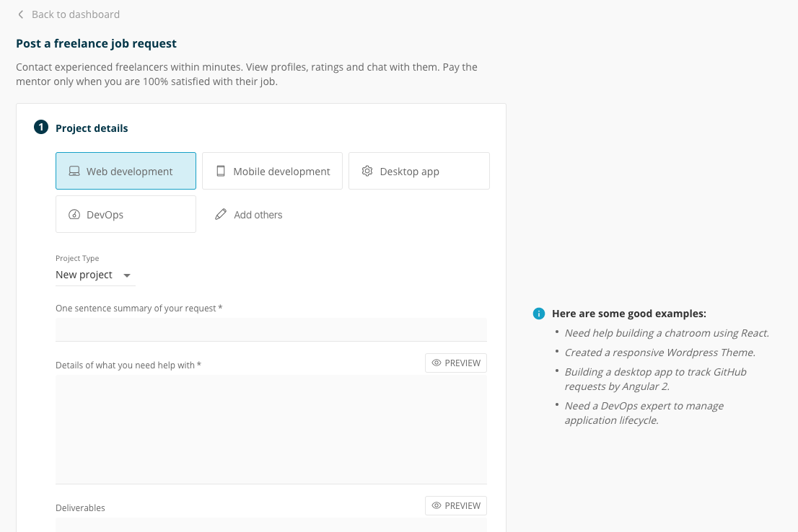Click the eye icon in details preview
Screen dimensions: 798x532
pyautogui.click(x=436, y=363)
